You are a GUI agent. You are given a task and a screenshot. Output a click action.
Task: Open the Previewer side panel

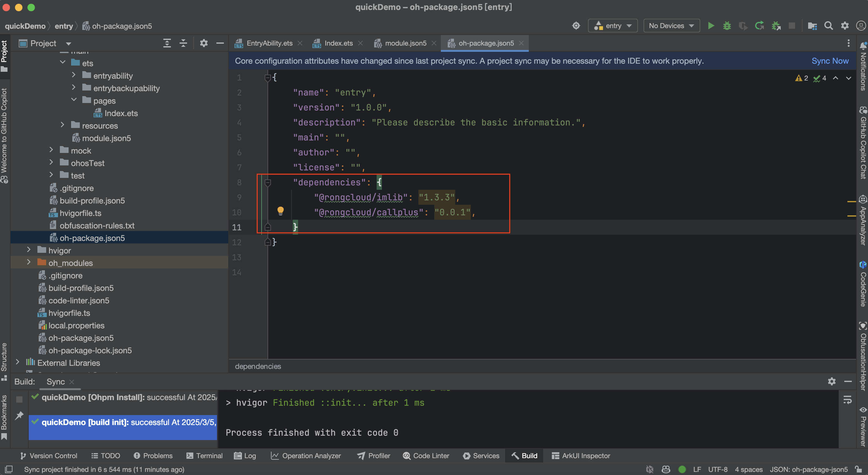pos(863,426)
